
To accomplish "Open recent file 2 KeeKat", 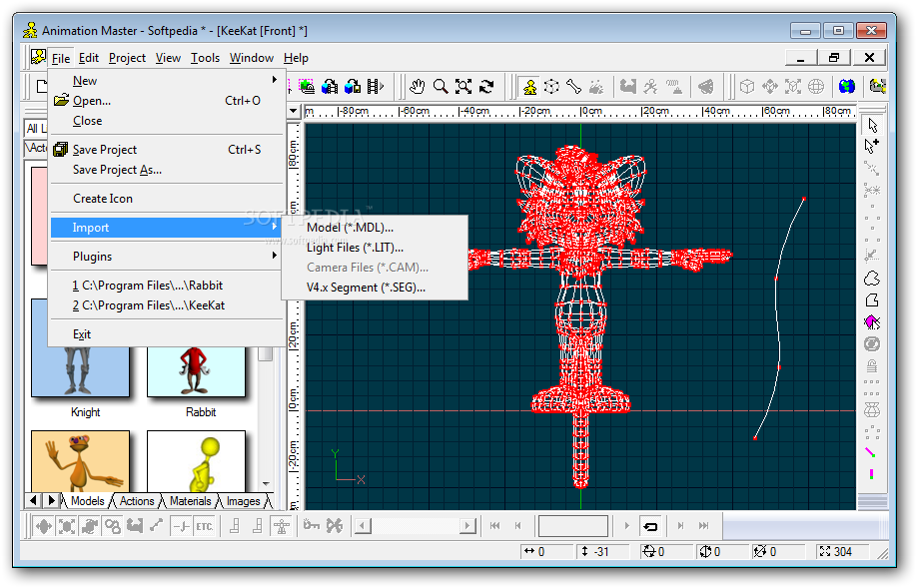I will click(167, 305).
